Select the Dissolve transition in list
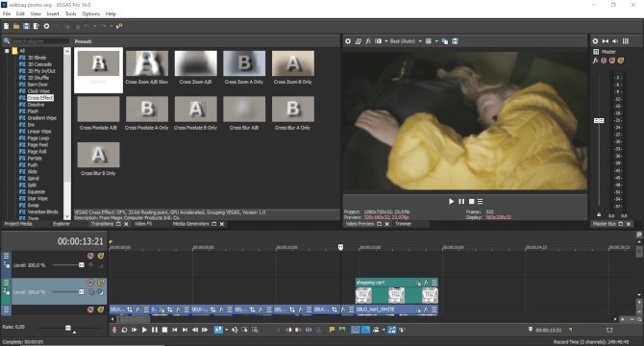Screen dimensions: 644x346 pos(36,105)
